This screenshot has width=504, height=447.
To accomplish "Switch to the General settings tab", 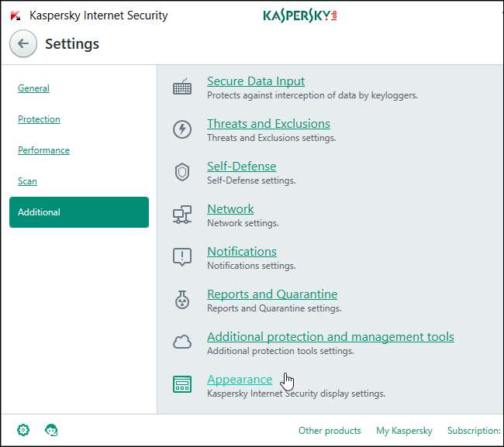I will coord(34,88).
